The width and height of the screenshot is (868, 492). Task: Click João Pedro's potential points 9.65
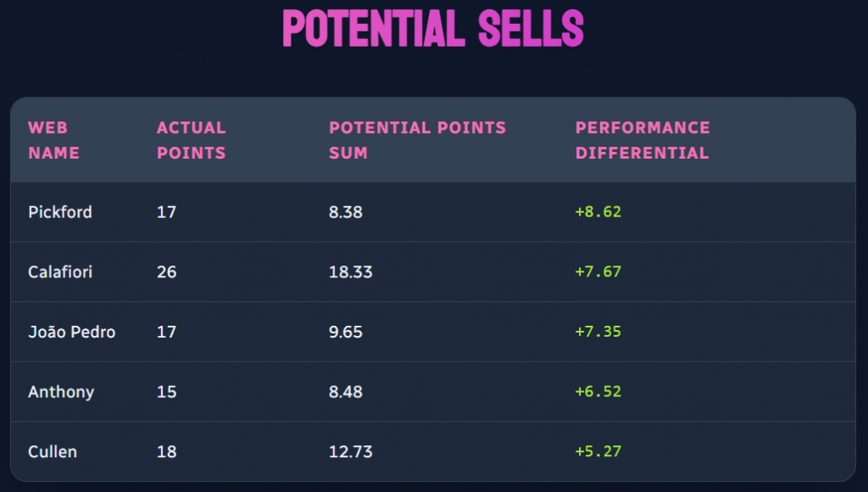346,332
